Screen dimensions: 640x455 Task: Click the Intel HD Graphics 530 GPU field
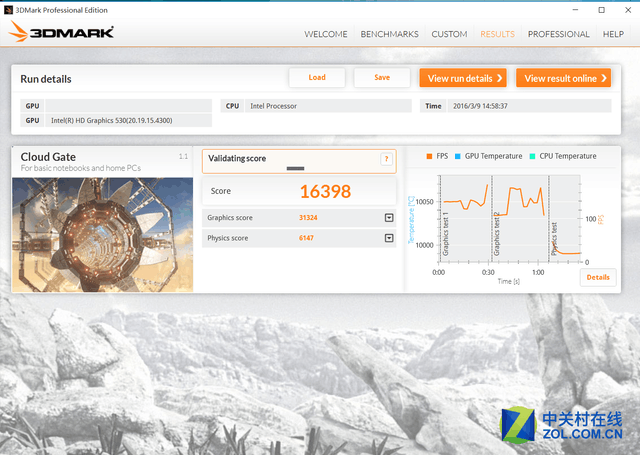pos(129,120)
